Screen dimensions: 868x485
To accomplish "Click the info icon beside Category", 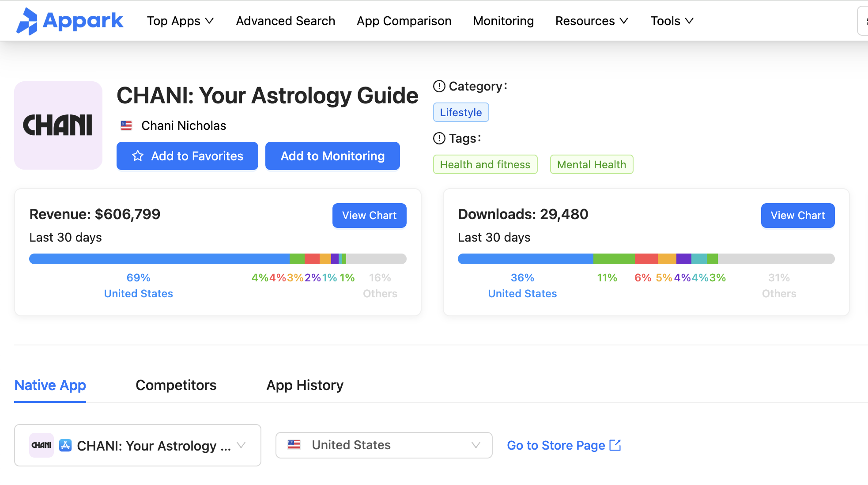I will [x=438, y=87].
